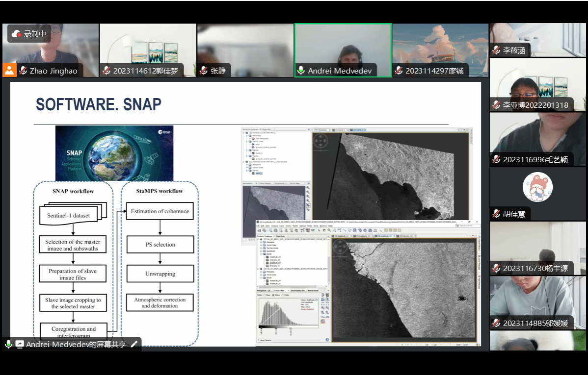Select Andrei Medvedev's highlighted video tile

(x=343, y=47)
